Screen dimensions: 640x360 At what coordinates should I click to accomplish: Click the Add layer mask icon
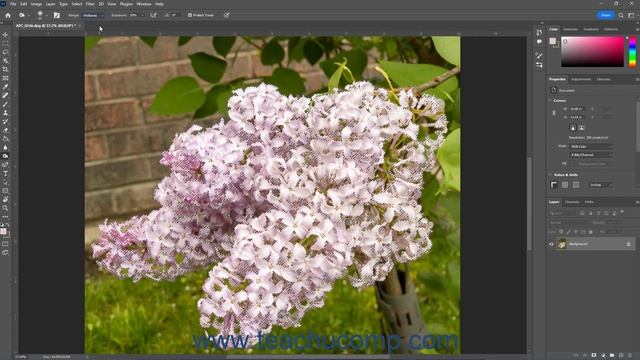click(594, 355)
